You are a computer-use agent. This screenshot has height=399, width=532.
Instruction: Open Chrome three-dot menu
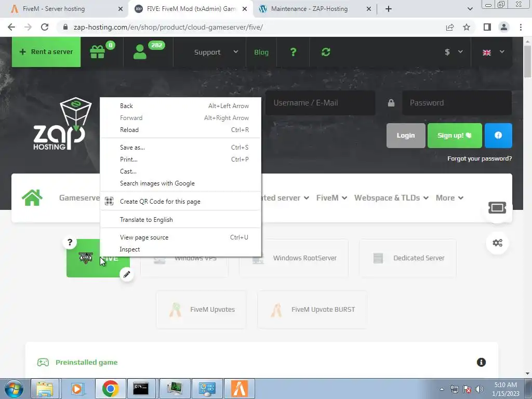tap(521, 27)
